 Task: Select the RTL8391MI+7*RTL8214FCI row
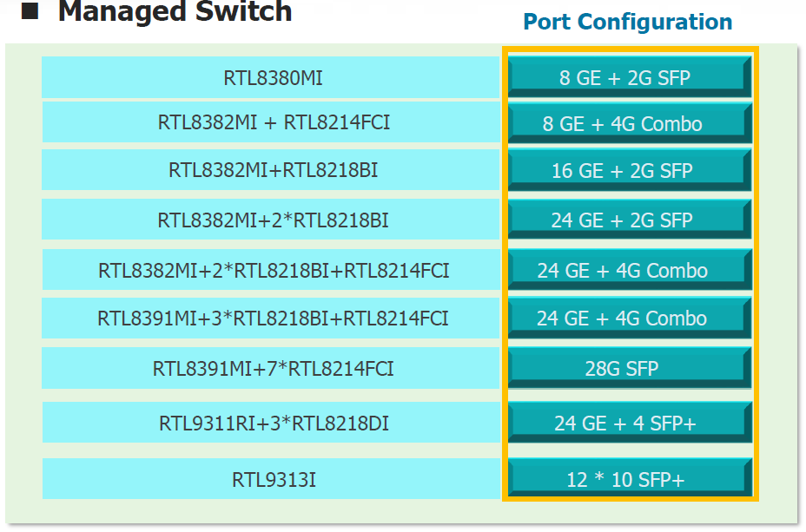pyautogui.click(x=272, y=368)
